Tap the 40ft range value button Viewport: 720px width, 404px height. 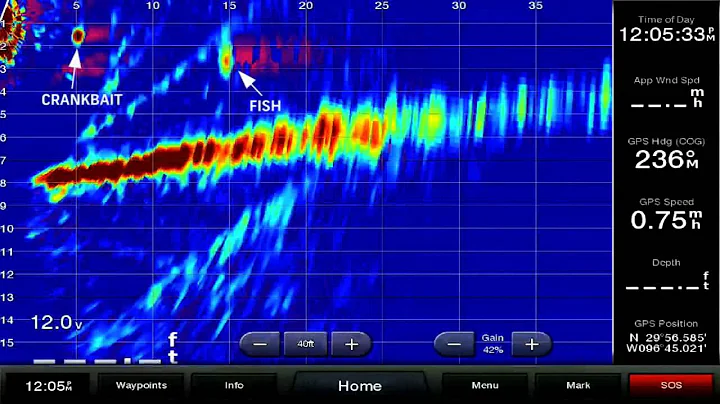click(305, 344)
